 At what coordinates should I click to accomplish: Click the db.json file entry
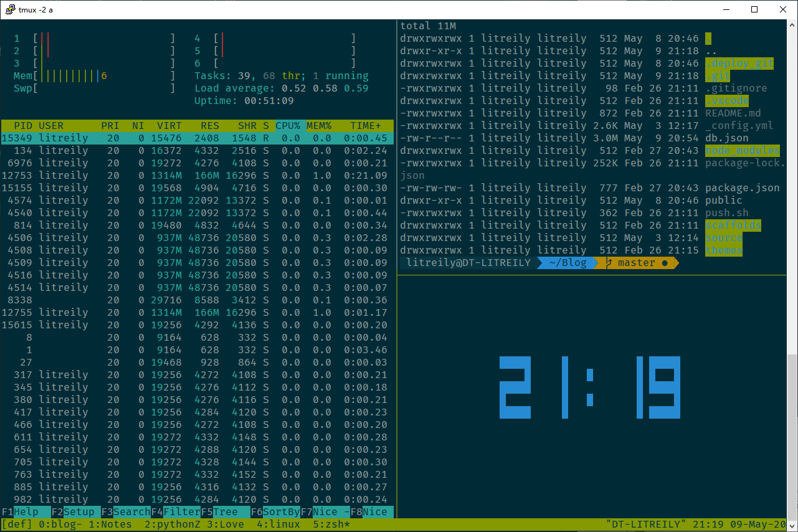pos(727,138)
